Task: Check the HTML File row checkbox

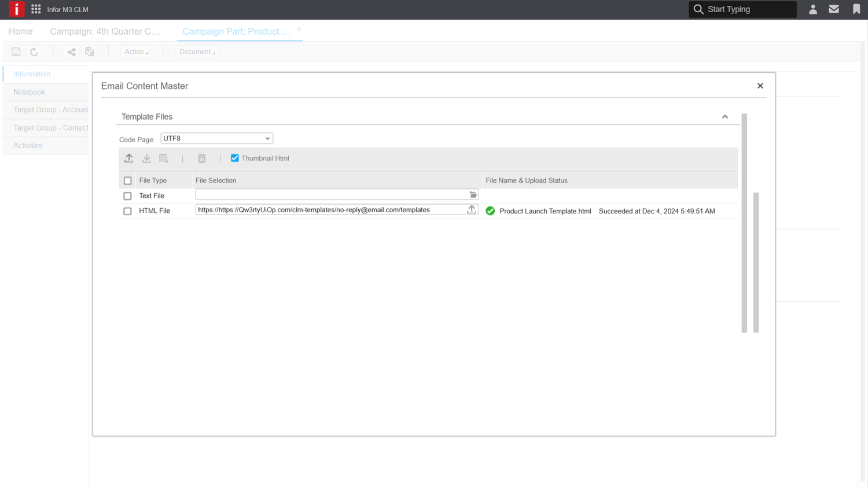Action: click(x=127, y=211)
